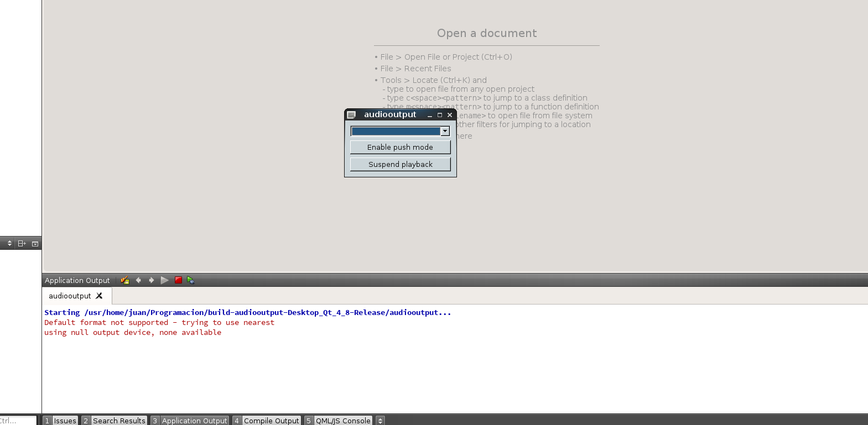Close the sidebar pane using its close icon

point(35,244)
